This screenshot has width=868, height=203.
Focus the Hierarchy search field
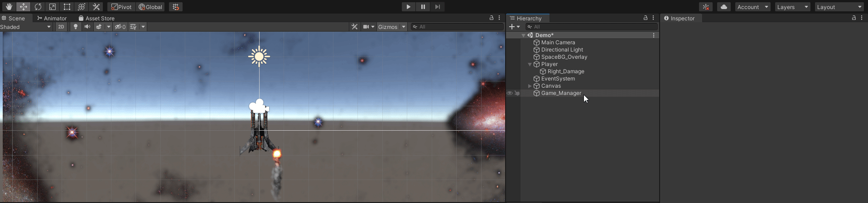(591, 27)
